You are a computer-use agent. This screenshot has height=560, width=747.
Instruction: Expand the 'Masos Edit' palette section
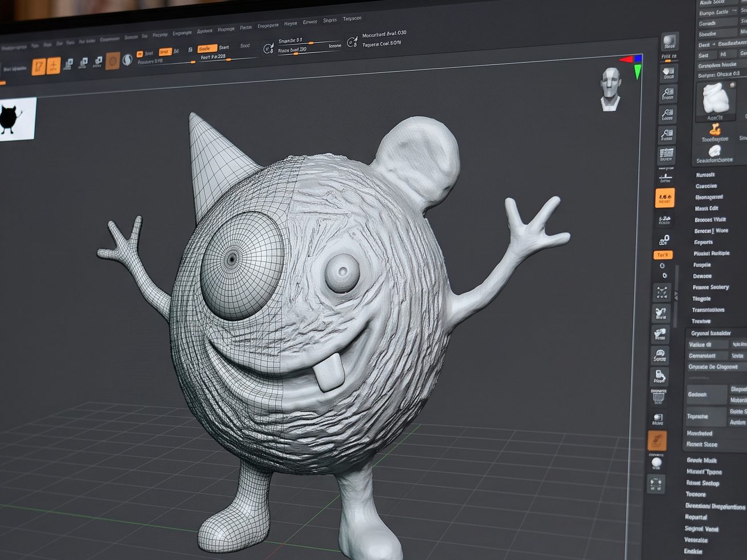point(707,209)
